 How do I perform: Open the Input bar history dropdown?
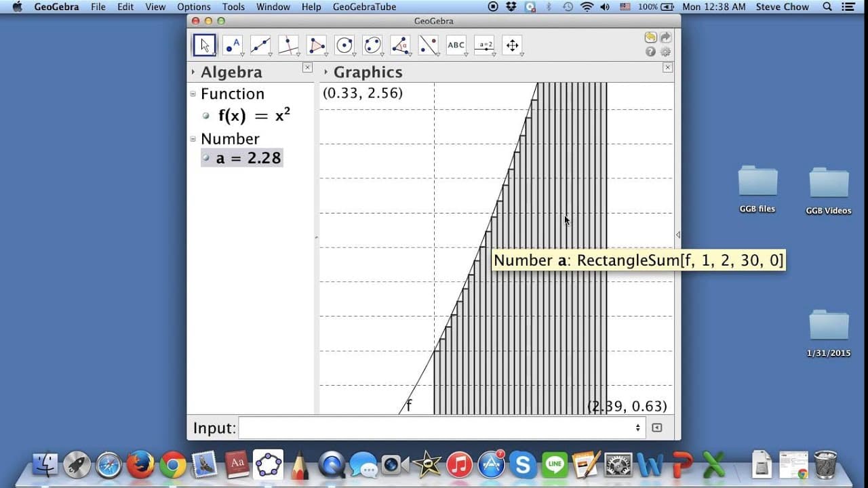[x=637, y=428]
